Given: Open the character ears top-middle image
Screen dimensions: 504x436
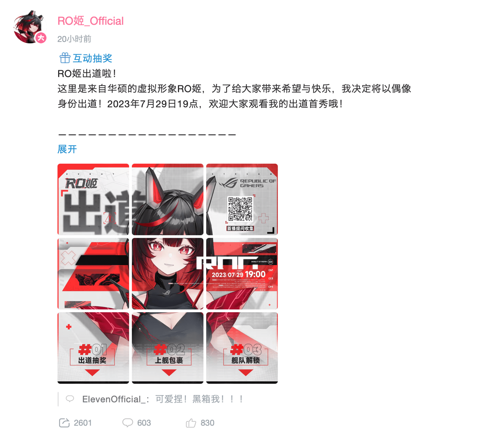Looking at the screenshot, I should point(168,199).
